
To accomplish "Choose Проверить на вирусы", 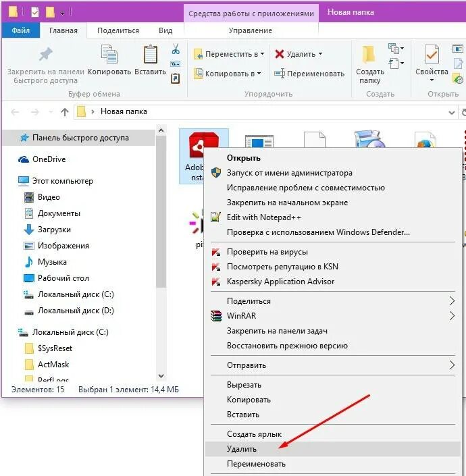I will (x=333, y=252).
